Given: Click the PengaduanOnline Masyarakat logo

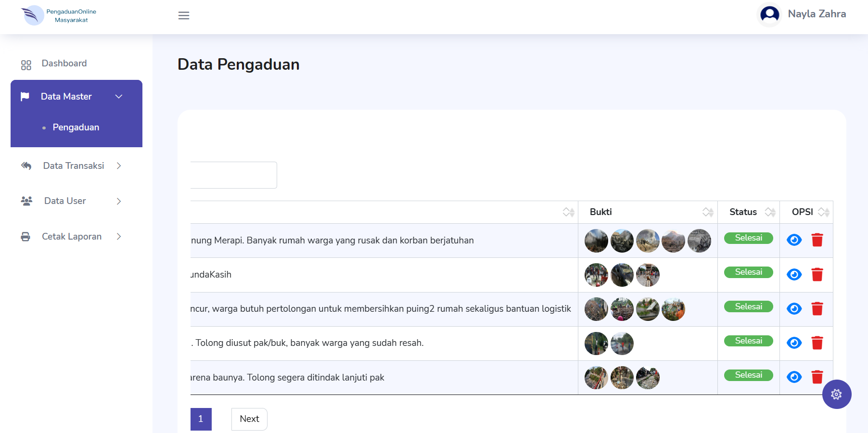Looking at the screenshot, I should (59, 15).
